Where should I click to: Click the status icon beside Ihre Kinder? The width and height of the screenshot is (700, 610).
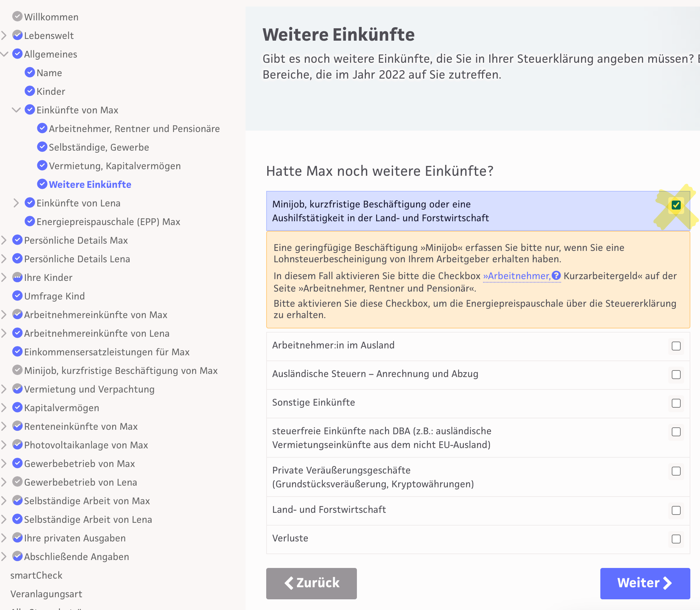tap(17, 277)
